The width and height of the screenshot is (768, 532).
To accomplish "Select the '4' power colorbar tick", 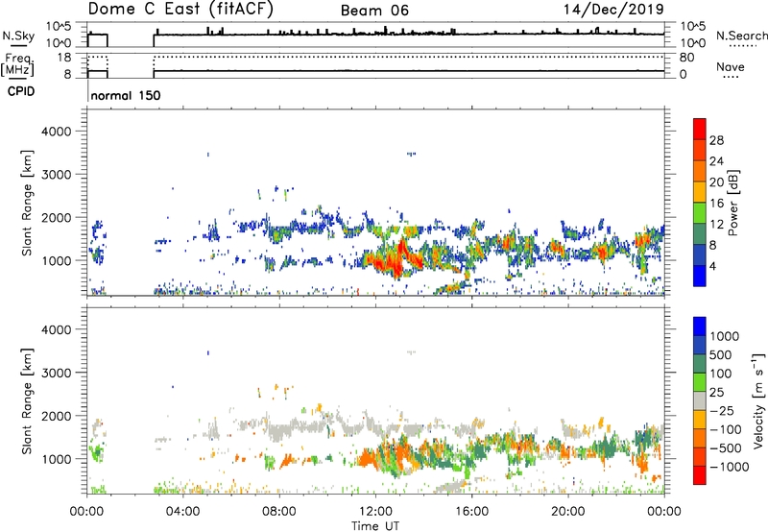I will pos(713,267).
